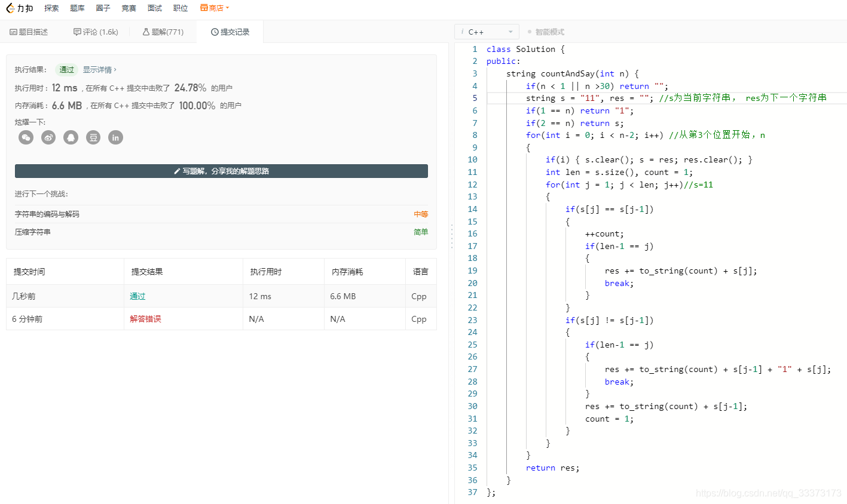Open the 竞赛 menu item
Screen dimensions: 847x504
(x=129, y=8)
